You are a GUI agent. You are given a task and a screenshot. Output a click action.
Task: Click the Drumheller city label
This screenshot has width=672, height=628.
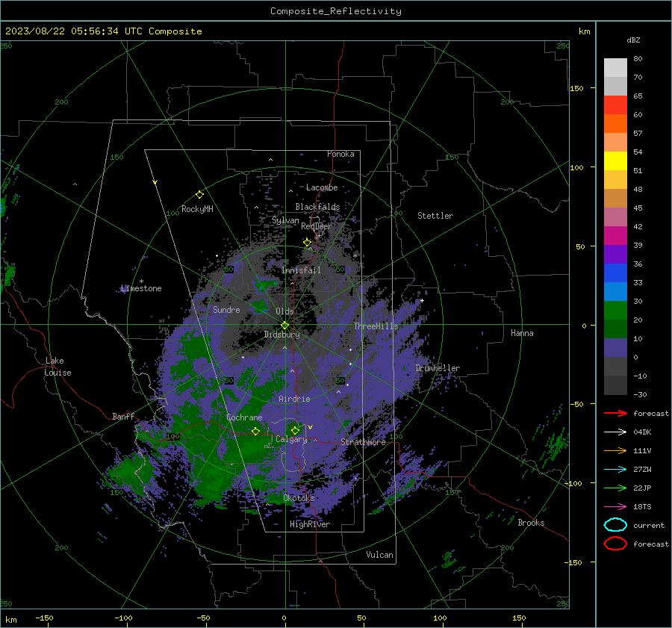tap(438, 368)
